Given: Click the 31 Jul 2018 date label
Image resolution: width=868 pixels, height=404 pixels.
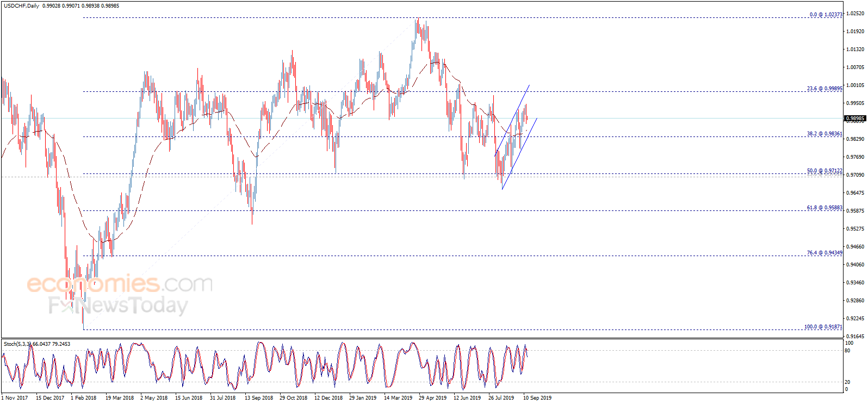Looking at the screenshot, I should [223, 398].
